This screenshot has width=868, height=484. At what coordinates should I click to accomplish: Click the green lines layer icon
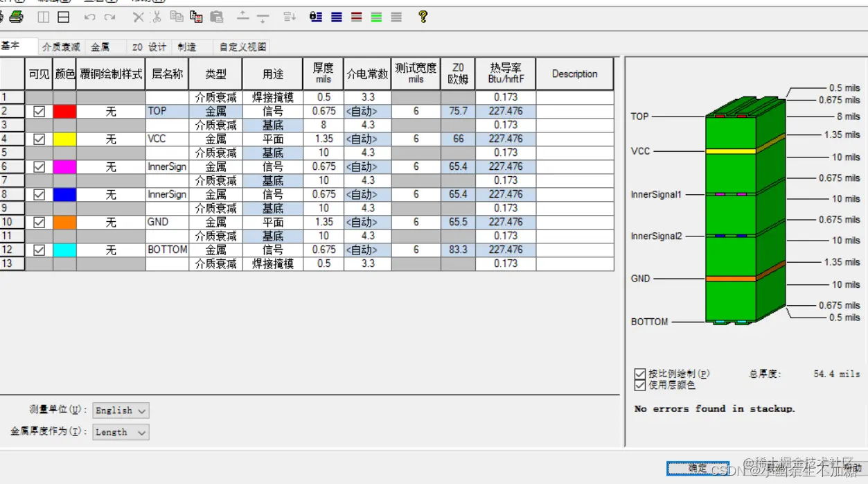click(x=376, y=17)
